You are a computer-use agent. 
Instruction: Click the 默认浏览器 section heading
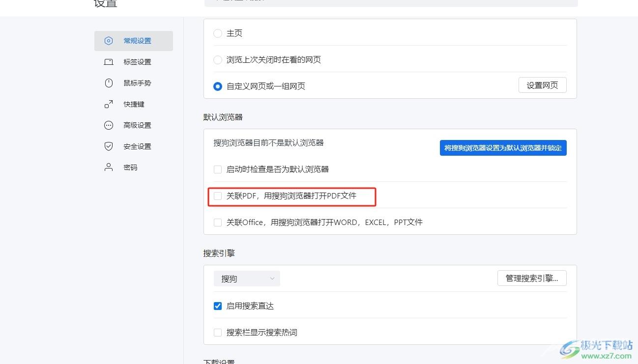(223, 117)
